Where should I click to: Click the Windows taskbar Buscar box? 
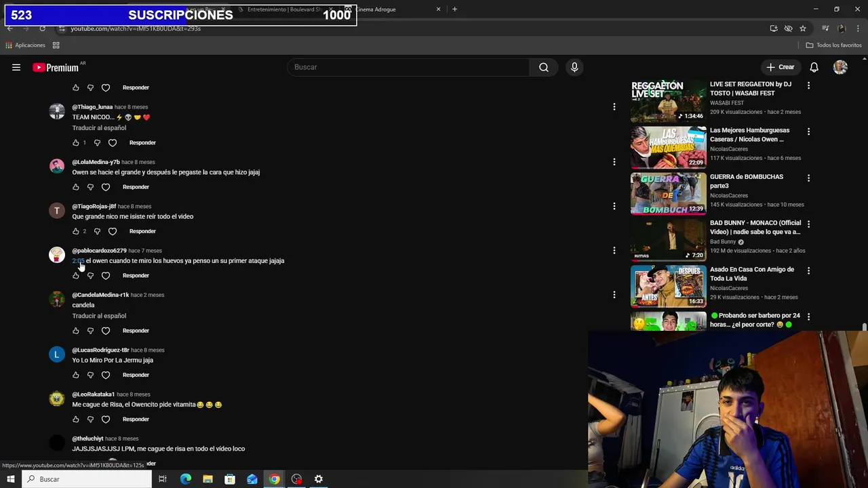87,479
